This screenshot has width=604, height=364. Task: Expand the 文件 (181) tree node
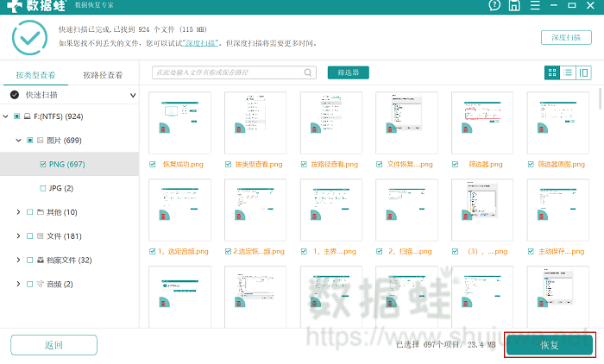point(18,235)
